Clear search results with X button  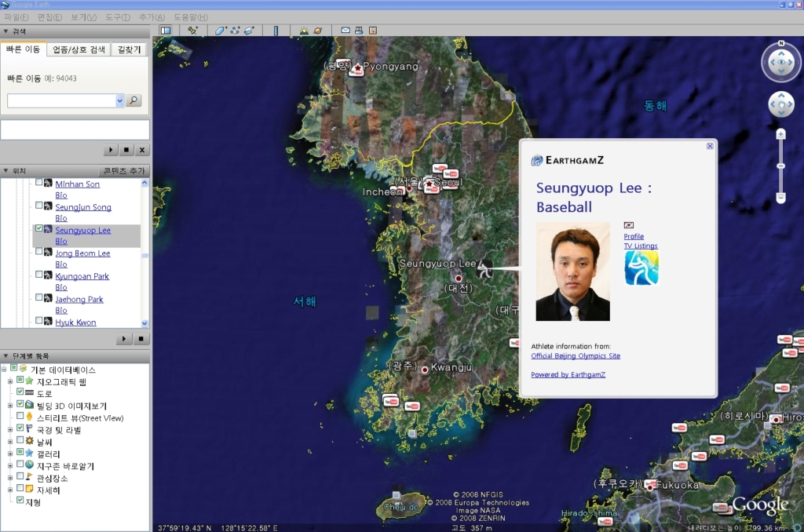pos(142,150)
